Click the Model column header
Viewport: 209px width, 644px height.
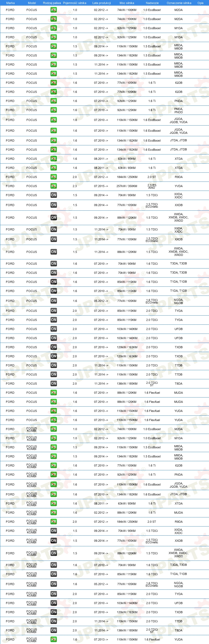pyautogui.click(x=32, y=3)
